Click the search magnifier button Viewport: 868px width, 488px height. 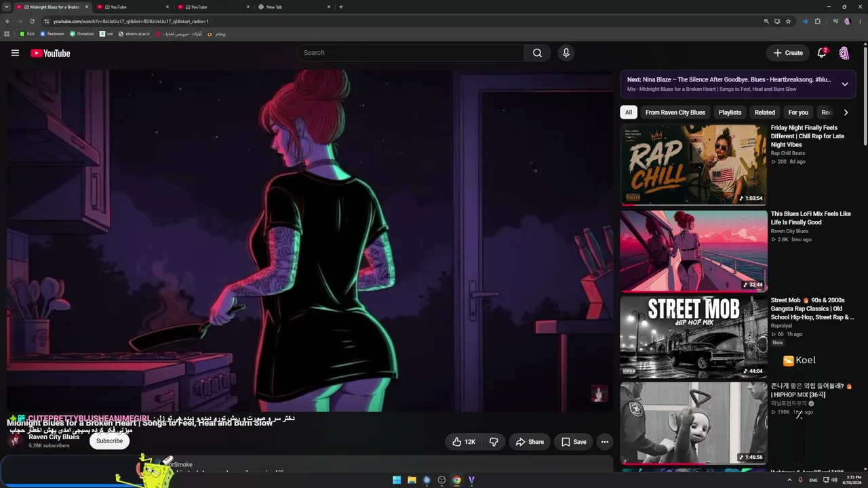click(537, 53)
